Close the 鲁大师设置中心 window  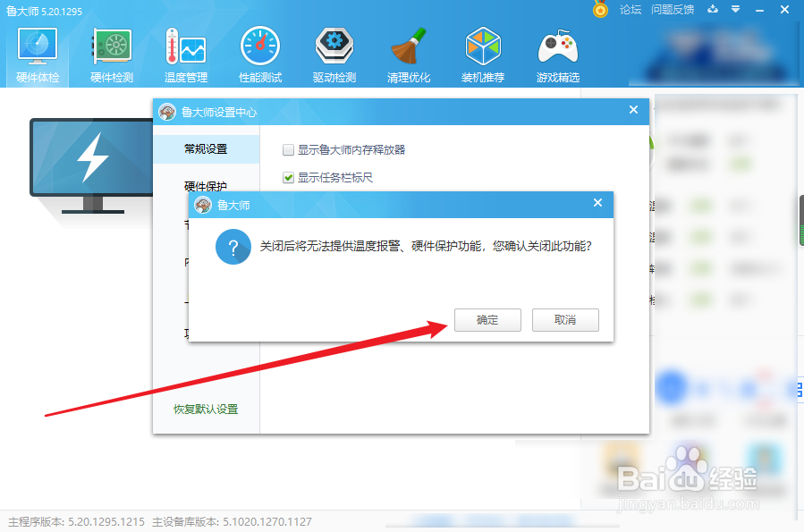[x=633, y=110]
